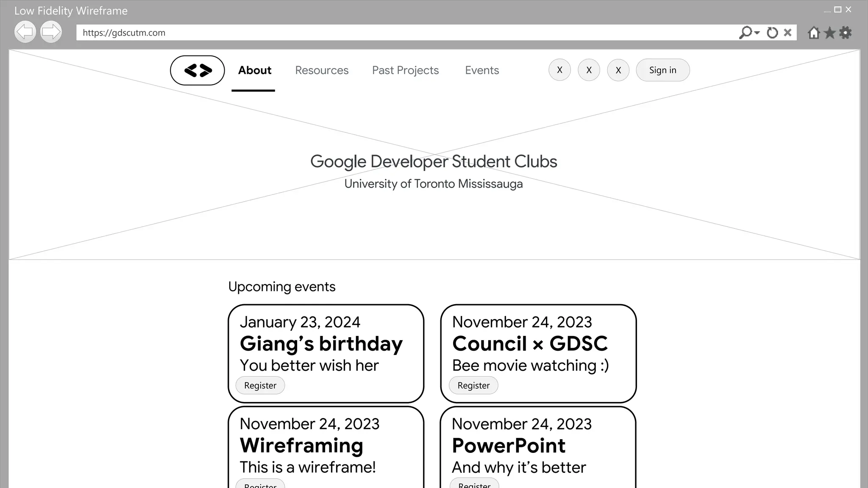The image size is (868, 488).
Task: Open the Resources nav tab
Action: point(322,70)
